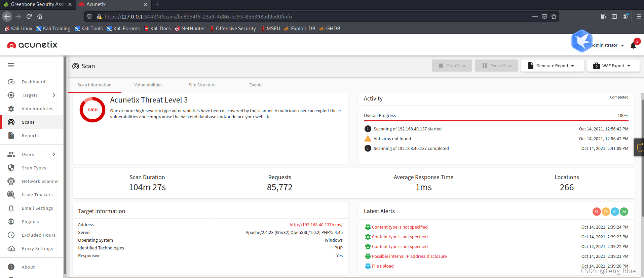Click the Locations 266 value
The image size is (644, 278).
[x=567, y=187]
